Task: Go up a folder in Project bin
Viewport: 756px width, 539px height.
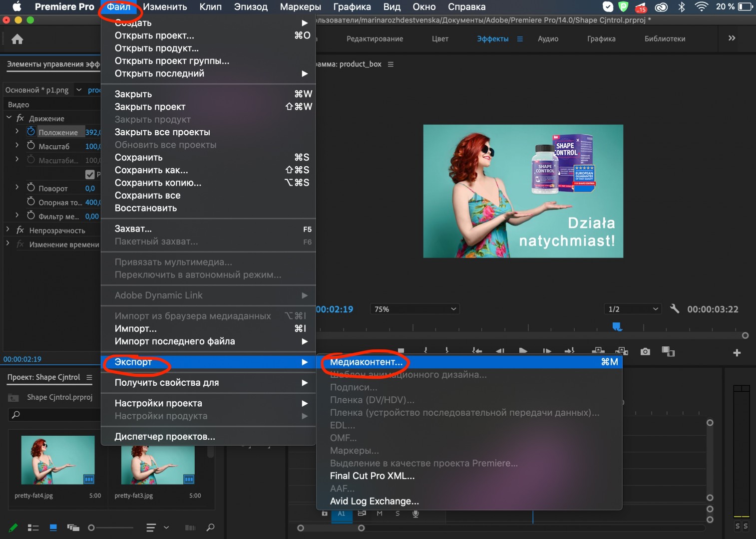Action: pos(13,398)
